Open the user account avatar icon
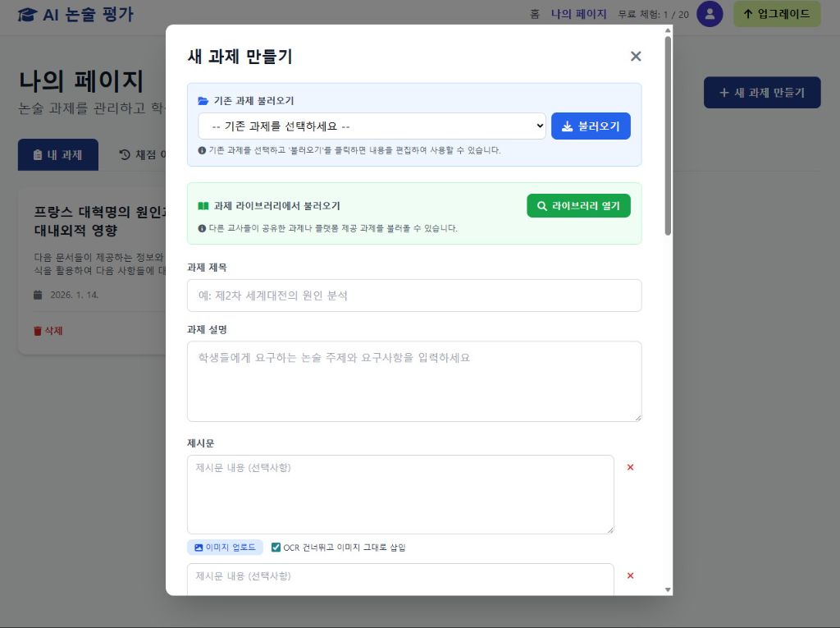Viewport: 840px width, 628px height. (710, 14)
